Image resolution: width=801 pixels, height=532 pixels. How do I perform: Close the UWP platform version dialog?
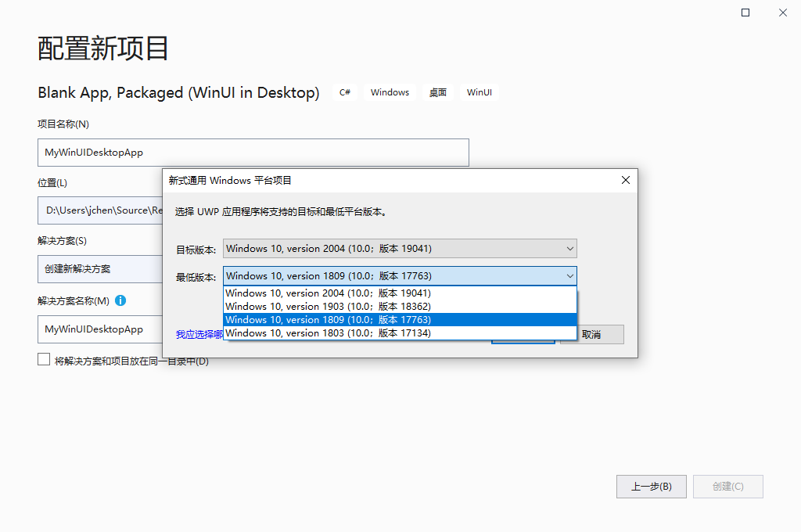click(625, 179)
